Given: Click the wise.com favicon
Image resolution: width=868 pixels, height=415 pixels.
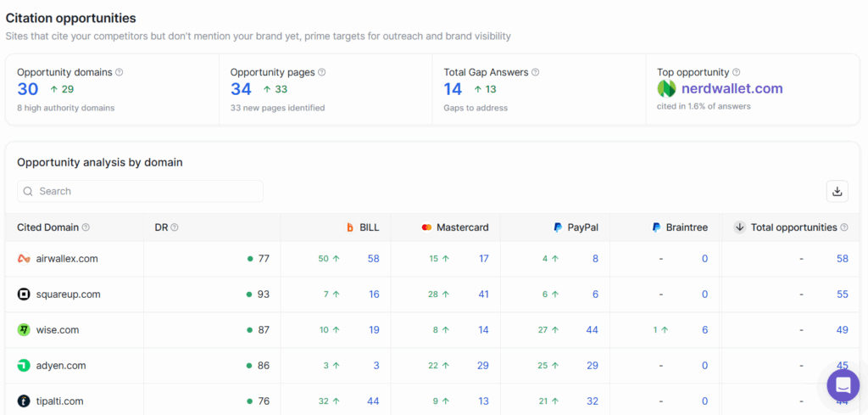Looking at the screenshot, I should (x=23, y=329).
